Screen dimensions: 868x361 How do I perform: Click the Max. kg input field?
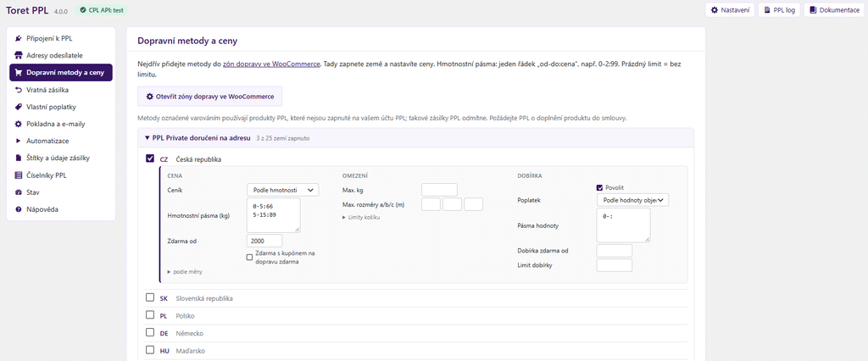point(440,190)
